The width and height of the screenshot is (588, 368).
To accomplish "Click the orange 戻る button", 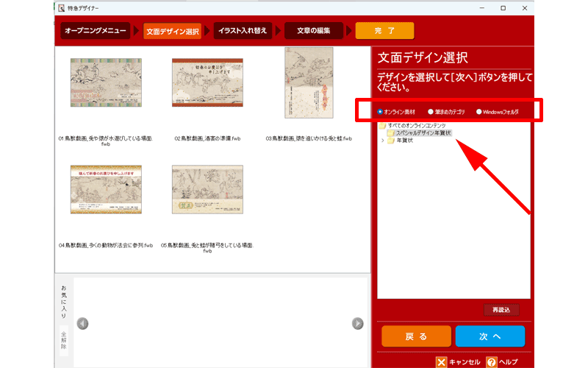I will click(x=416, y=336).
